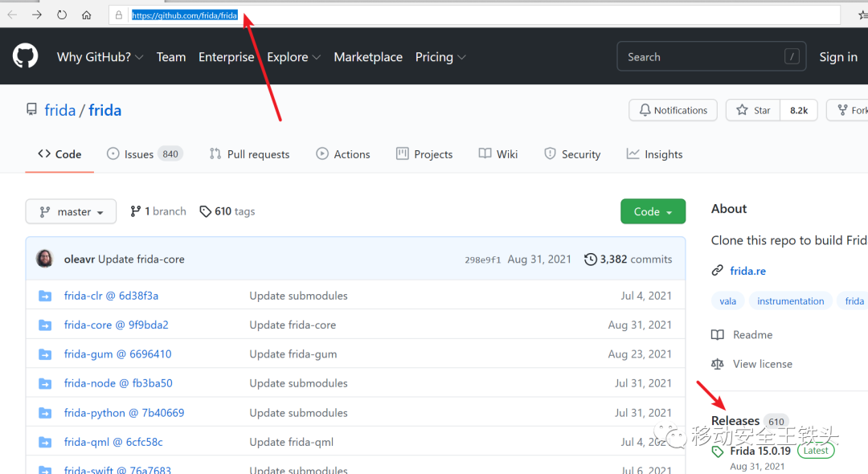Open the Enterprise page
Viewport: 868px width, 474px height.
pyautogui.click(x=227, y=57)
